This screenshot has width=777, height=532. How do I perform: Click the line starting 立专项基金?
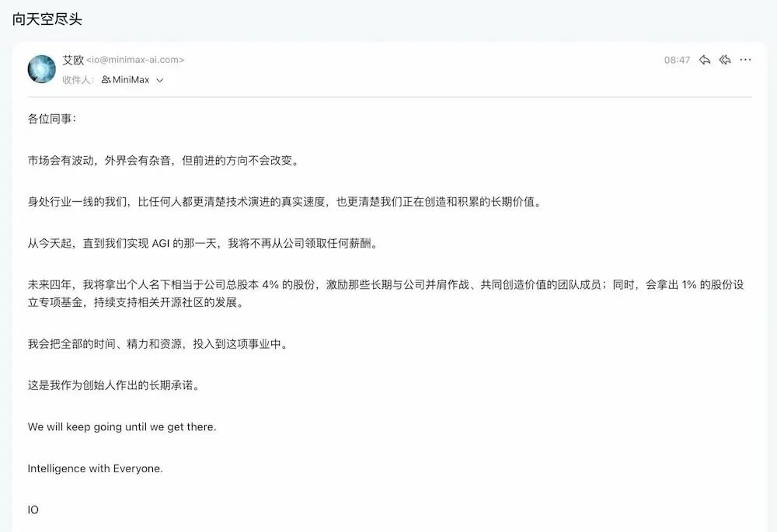pos(137,303)
